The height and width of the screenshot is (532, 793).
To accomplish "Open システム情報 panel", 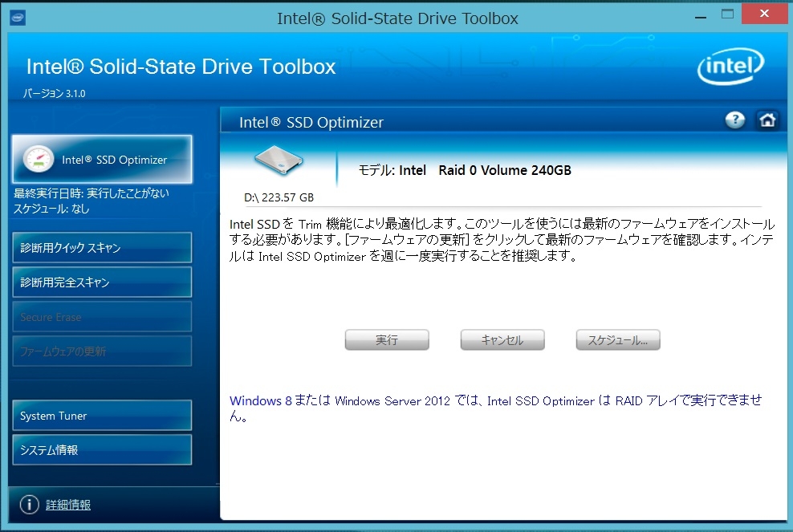I will point(102,449).
